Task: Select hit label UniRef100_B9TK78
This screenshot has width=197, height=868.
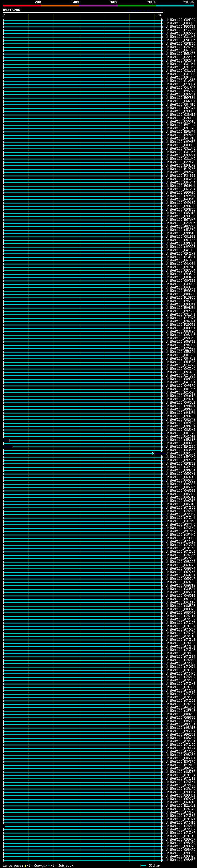Action: pos(180,128)
